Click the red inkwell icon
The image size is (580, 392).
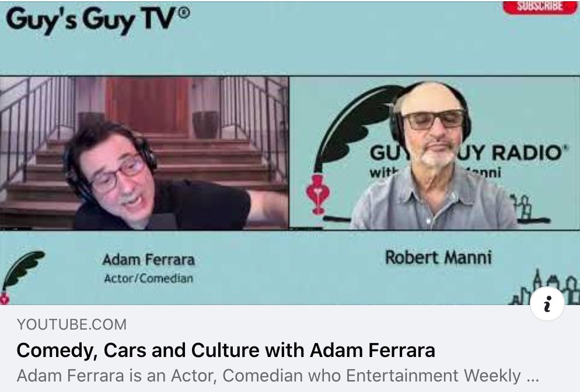pyautogui.click(x=318, y=194)
